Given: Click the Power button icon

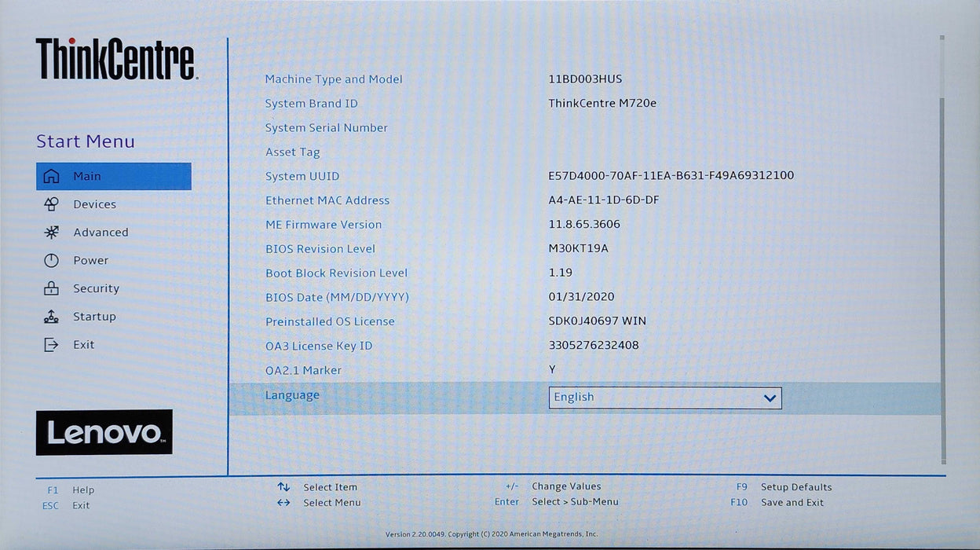Looking at the screenshot, I should 51,261.
